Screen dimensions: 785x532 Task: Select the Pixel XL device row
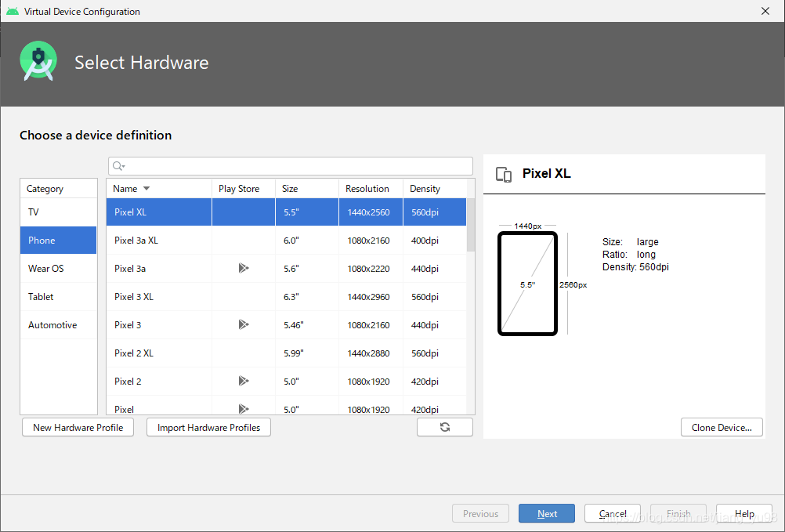pyautogui.click(x=287, y=212)
